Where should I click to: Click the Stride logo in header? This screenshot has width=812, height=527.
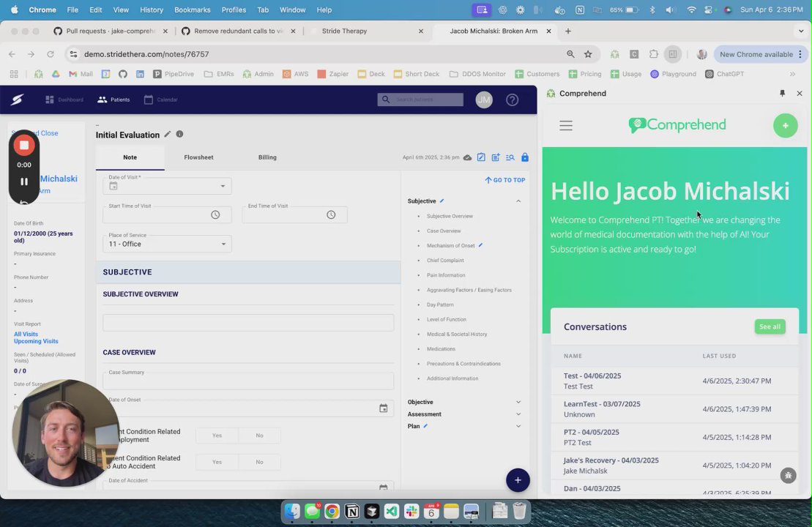click(17, 100)
